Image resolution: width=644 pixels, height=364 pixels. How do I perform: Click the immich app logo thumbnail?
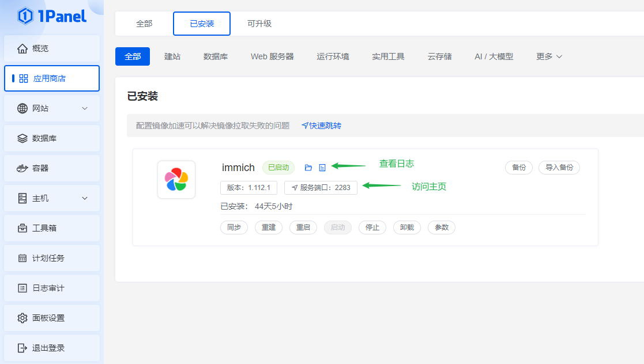click(x=176, y=180)
